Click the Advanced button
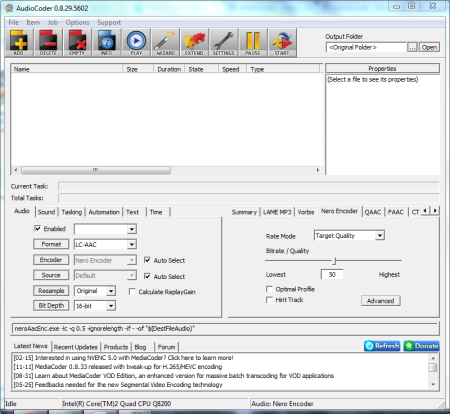This screenshot has width=450, height=414. [x=381, y=301]
